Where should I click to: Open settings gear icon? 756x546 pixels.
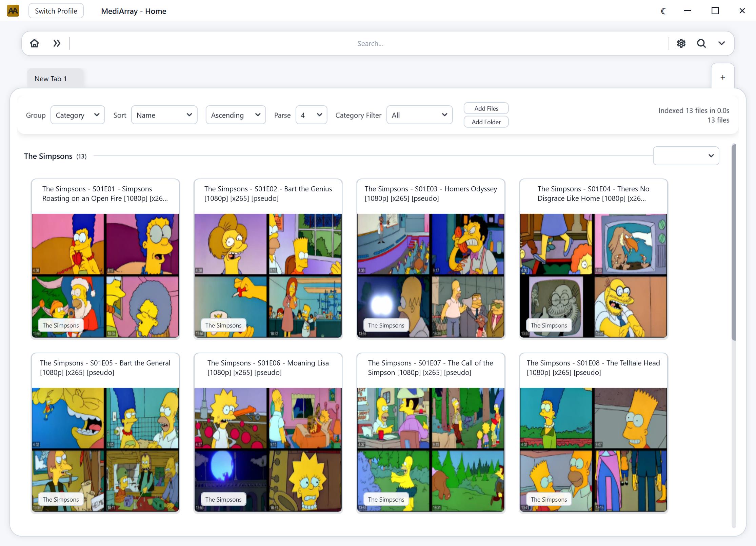pyautogui.click(x=681, y=43)
